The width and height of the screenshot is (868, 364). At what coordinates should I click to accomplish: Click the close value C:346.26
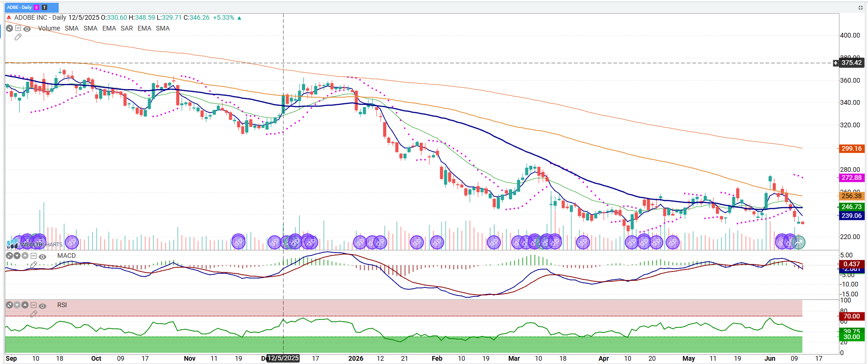tap(196, 17)
